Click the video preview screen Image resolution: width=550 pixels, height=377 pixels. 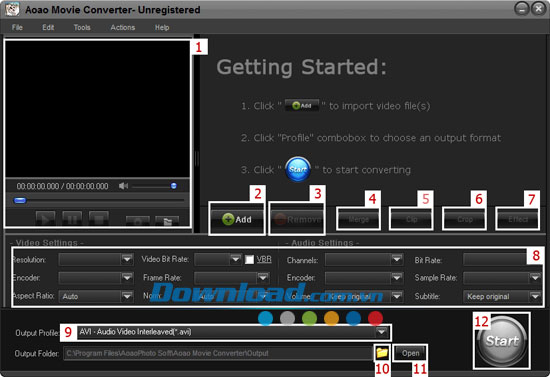[x=98, y=109]
